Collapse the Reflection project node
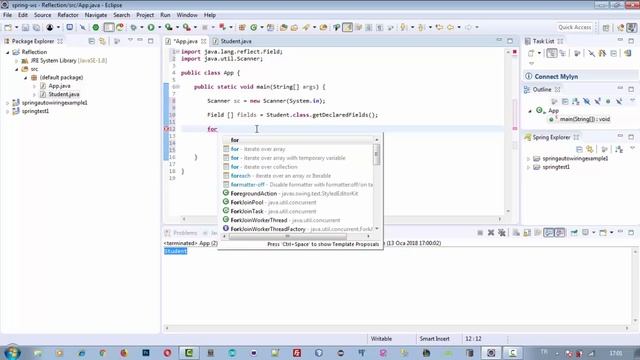640x360 pixels. click(7, 52)
